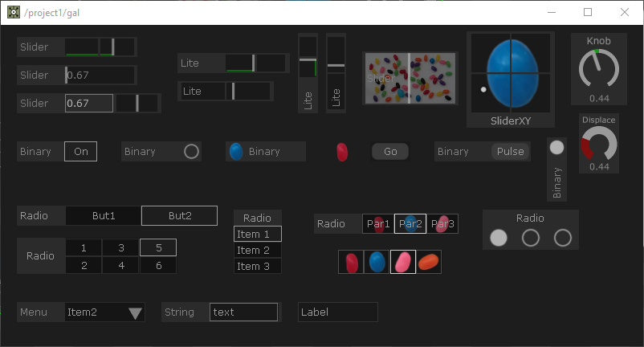644x347 pixels.
Task: Choose the pink jellybean icon in bean row
Action: 403,262
